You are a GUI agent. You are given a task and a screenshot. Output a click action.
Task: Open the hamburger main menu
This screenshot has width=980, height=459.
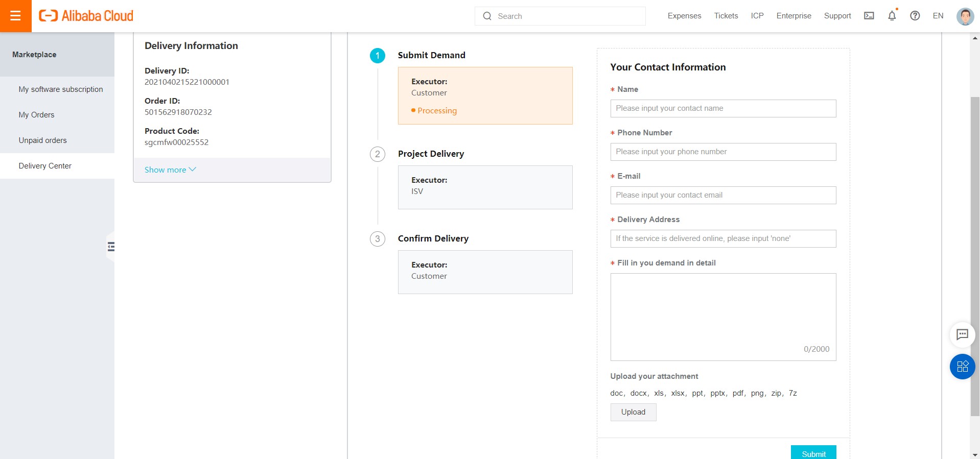tap(15, 16)
